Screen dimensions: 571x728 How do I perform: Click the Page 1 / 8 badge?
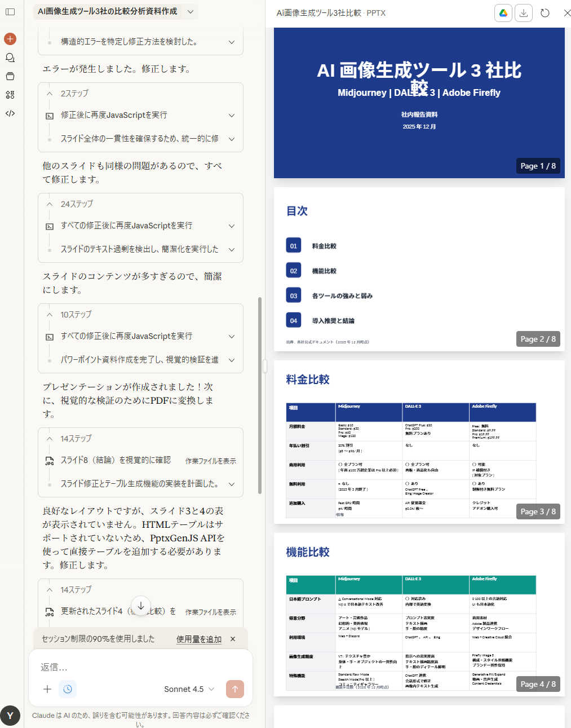(x=538, y=166)
